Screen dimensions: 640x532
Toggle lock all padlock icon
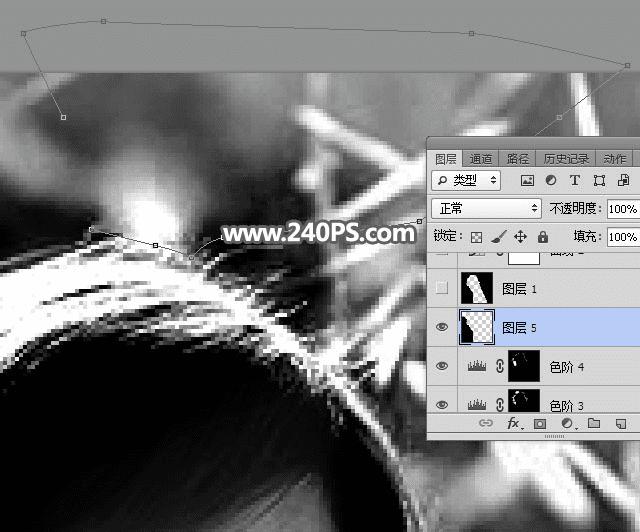(x=542, y=237)
